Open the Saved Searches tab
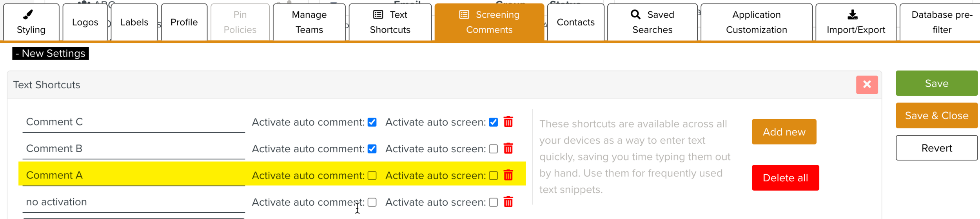 (652, 22)
